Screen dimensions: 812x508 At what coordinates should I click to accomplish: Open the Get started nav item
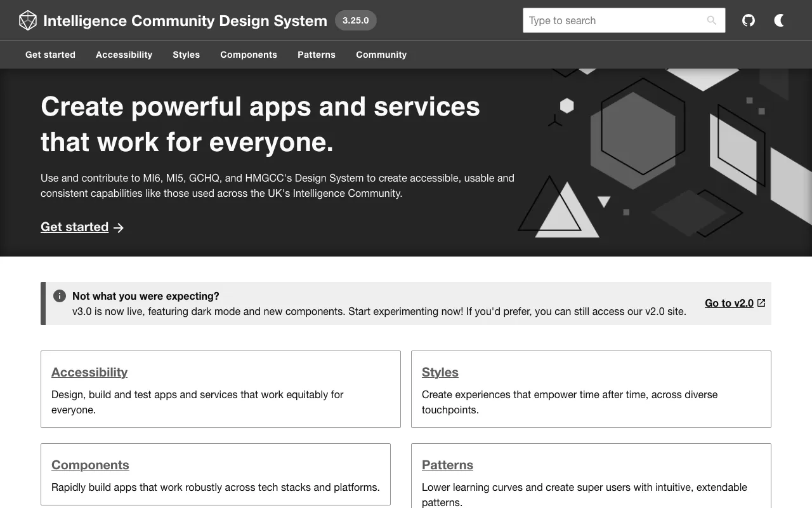pyautogui.click(x=50, y=55)
